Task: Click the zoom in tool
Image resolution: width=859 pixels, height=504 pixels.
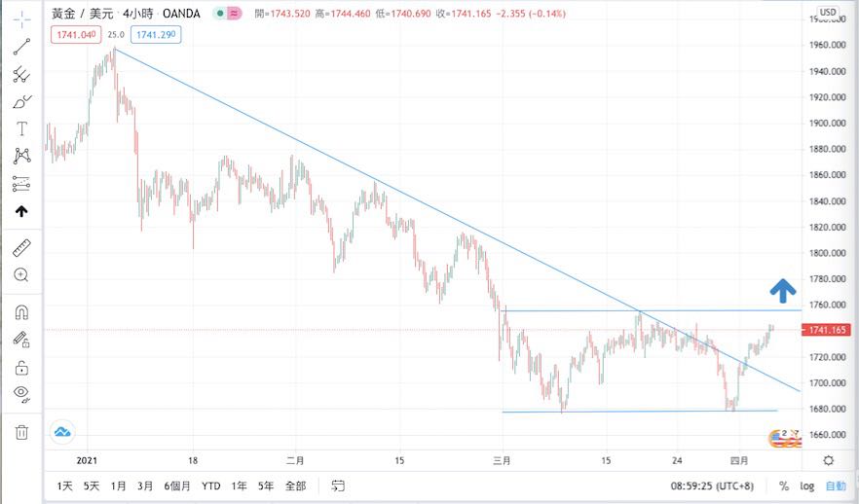Action: tap(21, 275)
